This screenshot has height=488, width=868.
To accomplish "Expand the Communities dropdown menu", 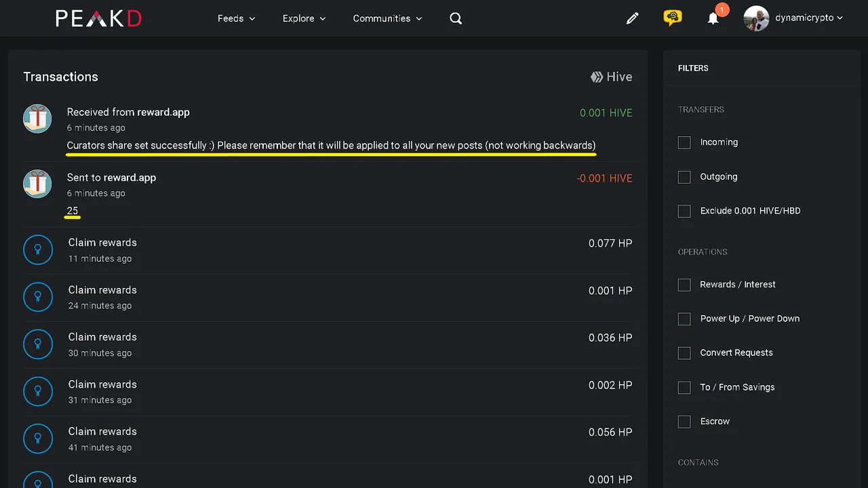I will pos(387,18).
